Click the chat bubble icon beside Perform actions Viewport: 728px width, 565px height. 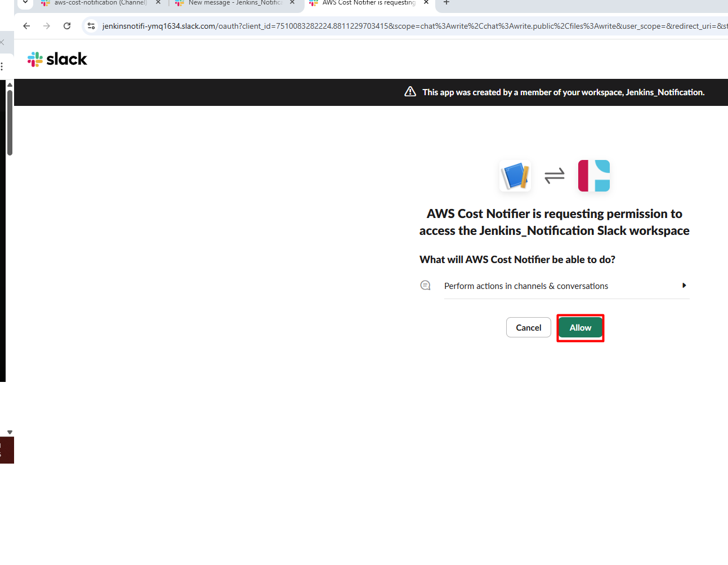click(x=425, y=286)
